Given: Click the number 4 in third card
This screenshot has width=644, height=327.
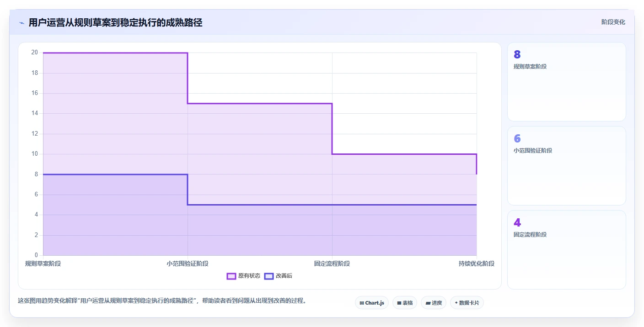Looking at the screenshot, I should tap(517, 223).
